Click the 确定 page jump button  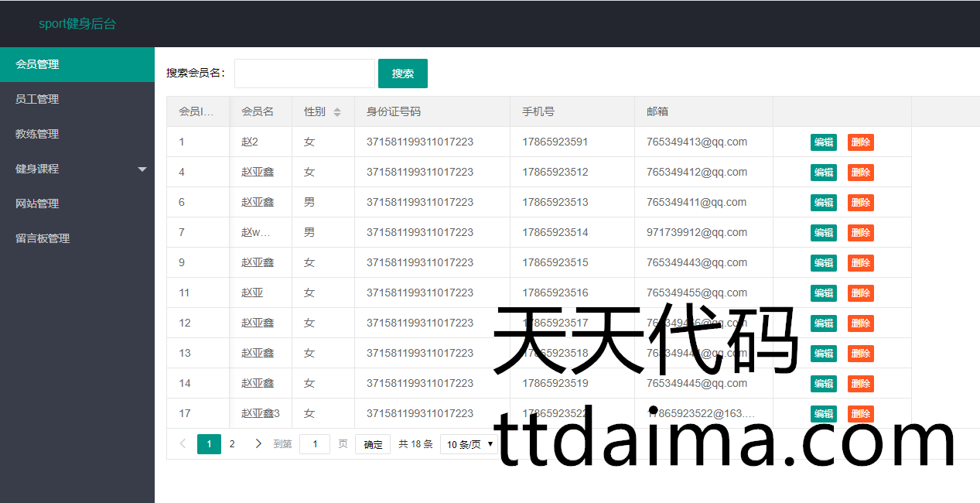(373, 444)
